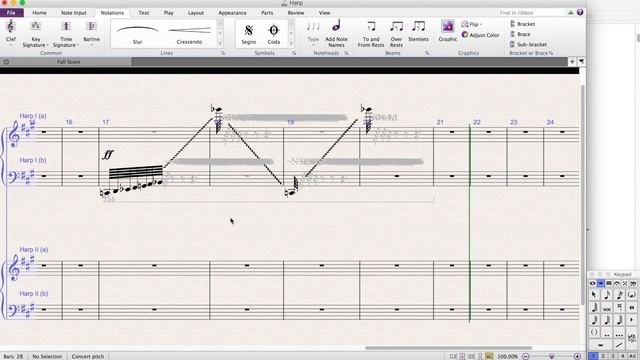Image resolution: width=640 pixels, height=360 pixels.
Task: Switch to the Home tab
Action: pos(39,13)
